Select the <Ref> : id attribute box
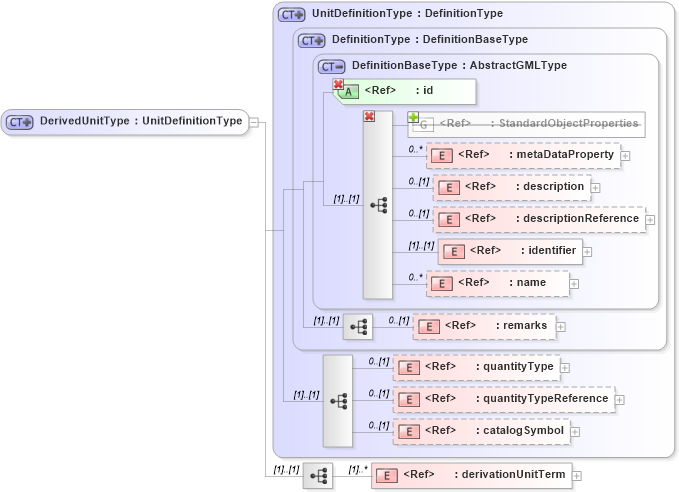This screenshot has height=492, width=679. point(407,91)
